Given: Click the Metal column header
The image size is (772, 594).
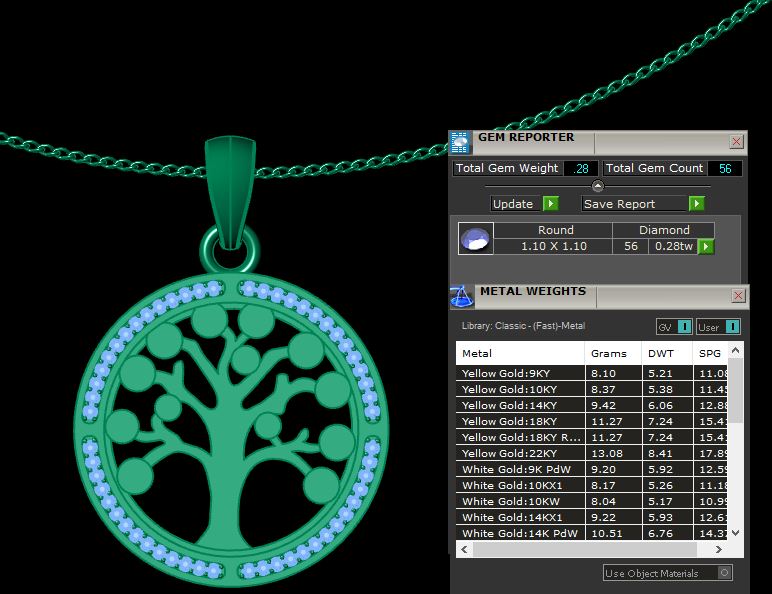Looking at the screenshot, I should tap(520, 353).
